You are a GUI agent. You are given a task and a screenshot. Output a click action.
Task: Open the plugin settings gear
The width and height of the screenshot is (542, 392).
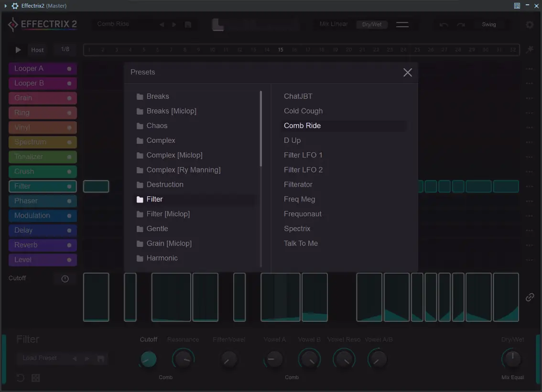[529, 24]
